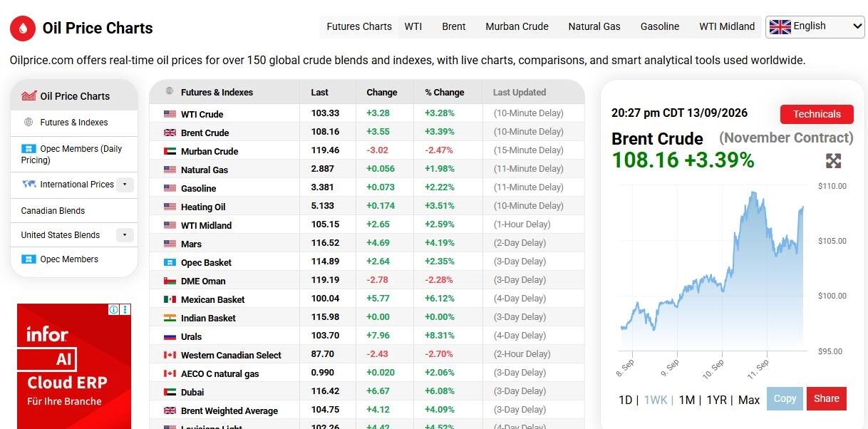
Task: Click the Copy chart button
Action: point(785,398)
